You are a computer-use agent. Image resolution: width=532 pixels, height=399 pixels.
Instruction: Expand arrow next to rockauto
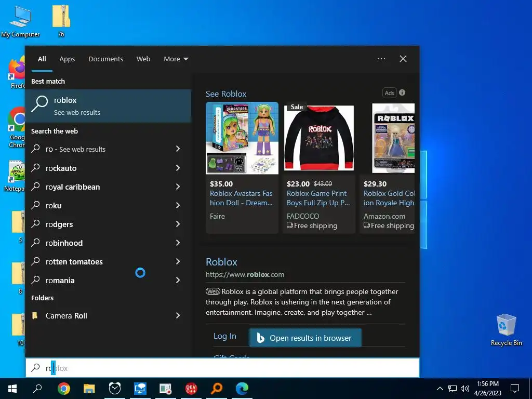pos(178,168)
